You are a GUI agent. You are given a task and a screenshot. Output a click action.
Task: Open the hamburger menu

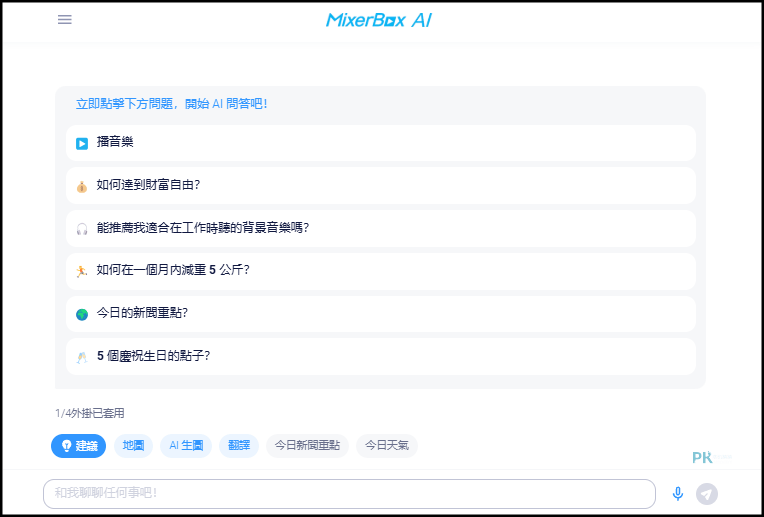tap(65, 19)
